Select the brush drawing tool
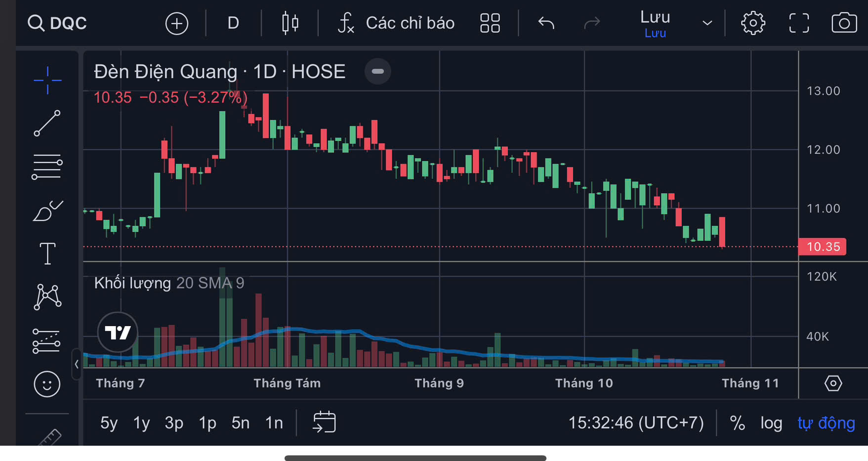Image resolution: width=868 pixels, height=461 pixels. pos(47,211)
